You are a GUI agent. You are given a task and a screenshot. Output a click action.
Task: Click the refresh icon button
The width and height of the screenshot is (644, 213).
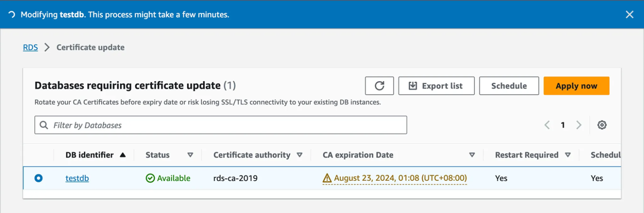click(379, 86)
